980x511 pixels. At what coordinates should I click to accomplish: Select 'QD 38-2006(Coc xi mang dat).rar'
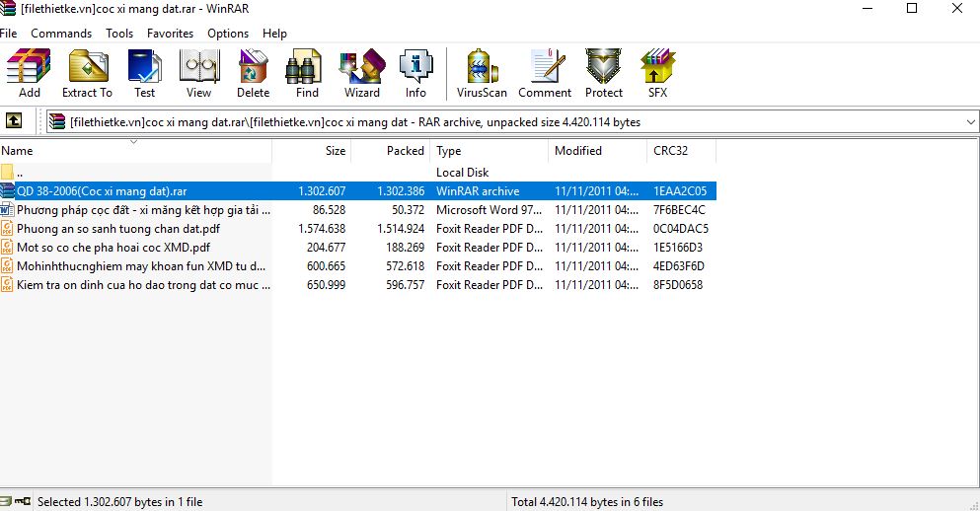[102, 191]
